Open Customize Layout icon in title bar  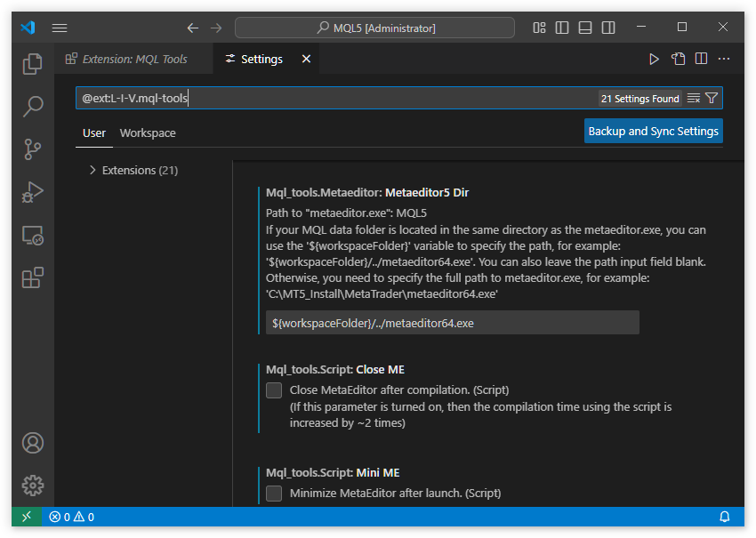539,28
